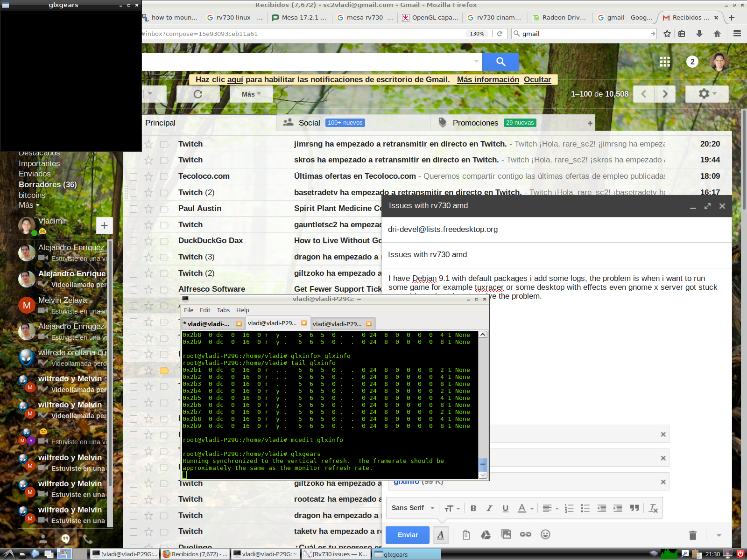
Task: Switch to the OpenGL capa... Firefox tab
Action: (x=430, y=18)
